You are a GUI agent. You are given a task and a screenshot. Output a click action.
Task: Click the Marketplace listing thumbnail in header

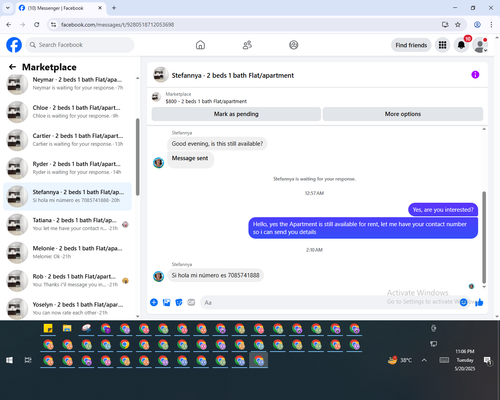pyautogui.click(x=156, y=97)
